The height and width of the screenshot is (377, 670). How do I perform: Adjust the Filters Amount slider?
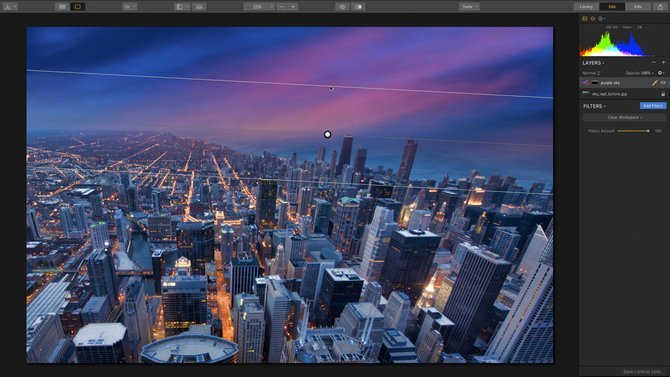[633, 131]
